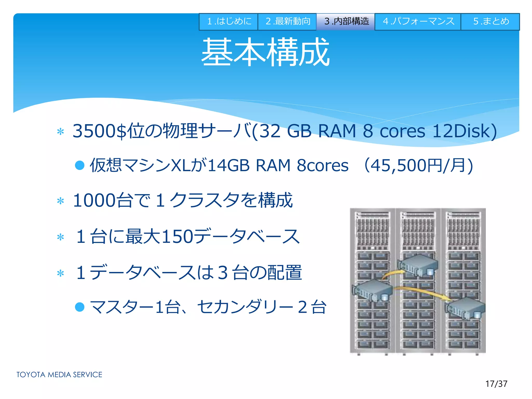Click the page number 17/37

[x=496, y=384]
